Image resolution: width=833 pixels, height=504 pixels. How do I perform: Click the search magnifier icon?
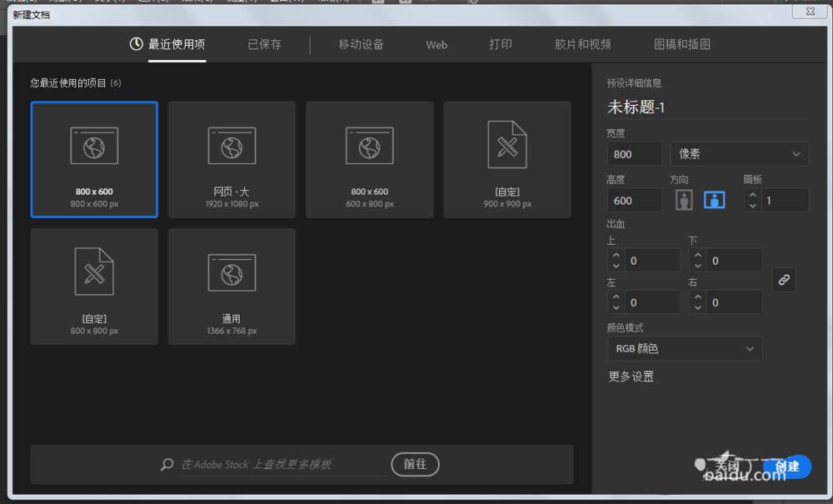(167, 465)
